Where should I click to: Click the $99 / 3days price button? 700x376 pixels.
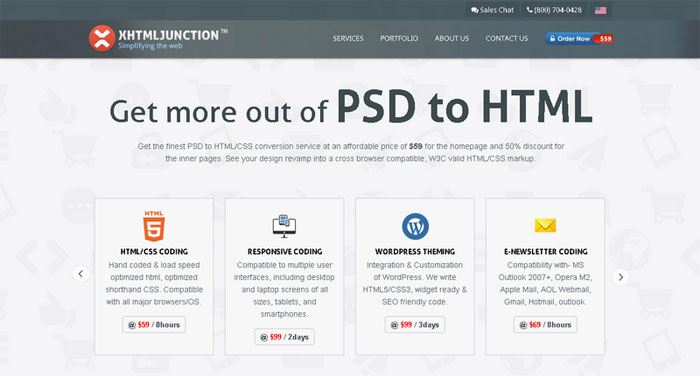[x=415, y=325]
